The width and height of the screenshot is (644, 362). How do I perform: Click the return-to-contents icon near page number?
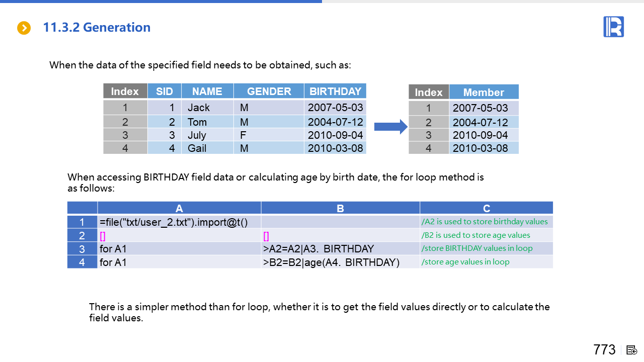coord(632,350)
